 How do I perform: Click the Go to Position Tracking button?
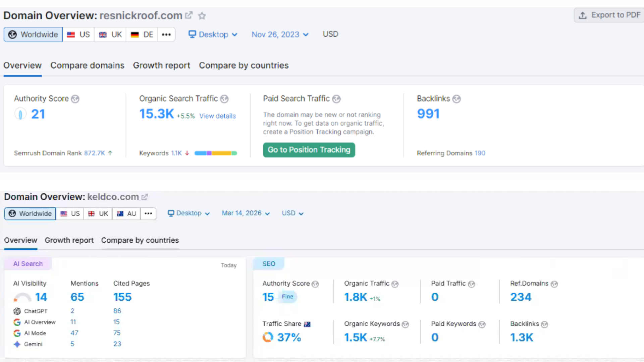[x=309, y=150]
